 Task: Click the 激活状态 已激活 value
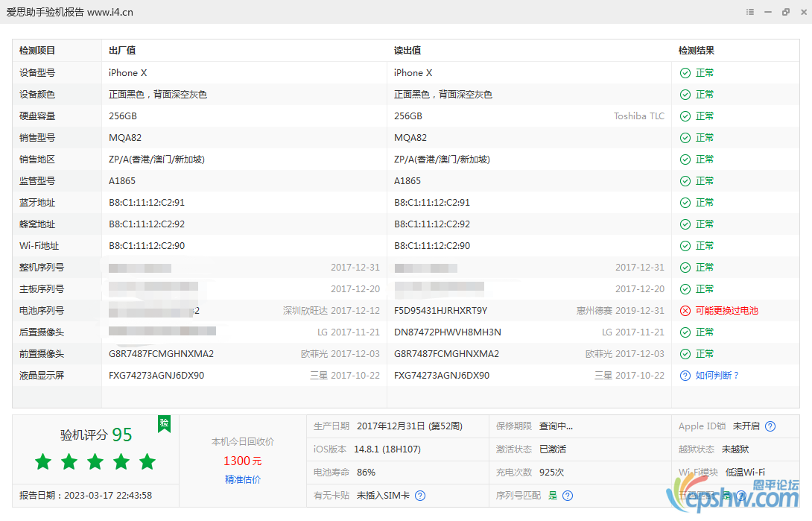[553, 449]
